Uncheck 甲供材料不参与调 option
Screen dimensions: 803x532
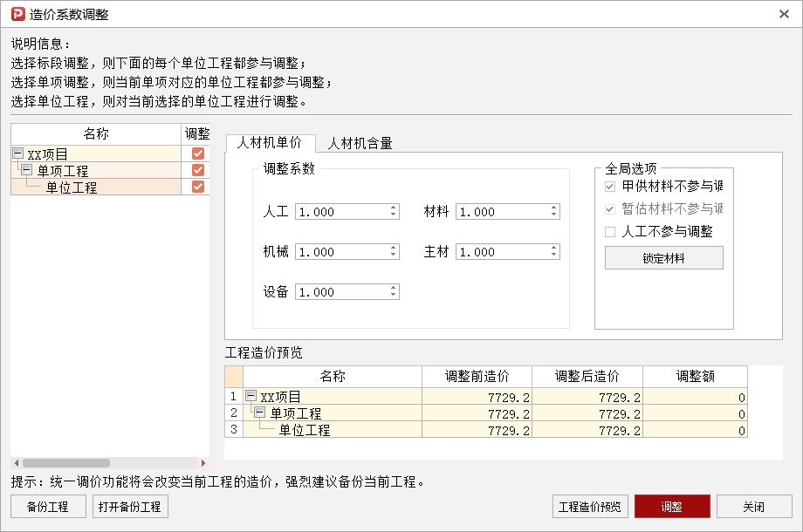(x=608, y=186)
